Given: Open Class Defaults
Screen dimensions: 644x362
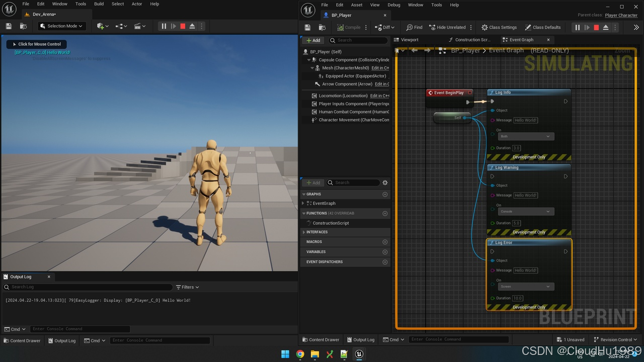Looking at the screenshot, I should point(542,28).
